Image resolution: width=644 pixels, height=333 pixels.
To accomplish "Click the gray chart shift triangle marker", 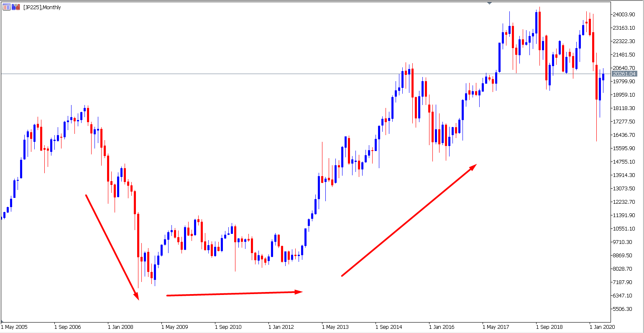I will (x=490, y=3).
